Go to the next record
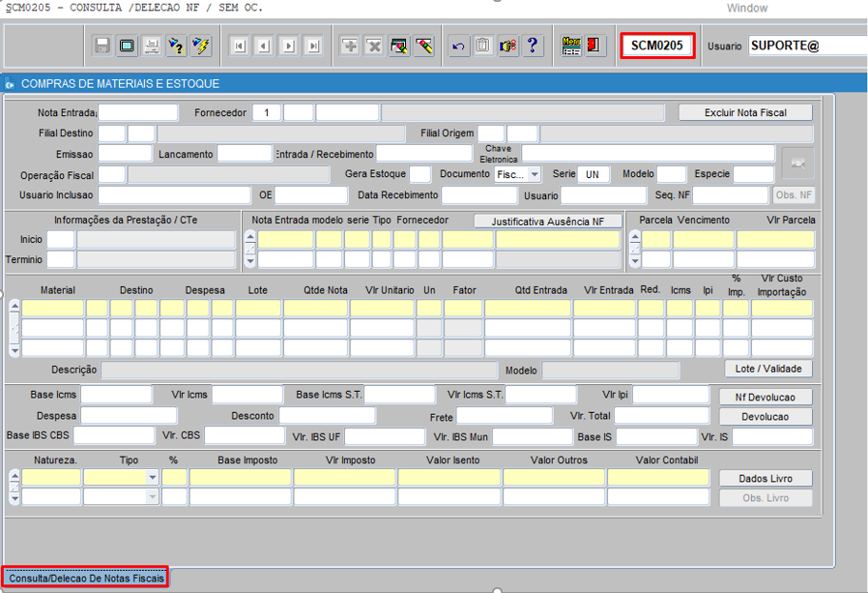Screen dimensions: 868x593 (288, 45)
